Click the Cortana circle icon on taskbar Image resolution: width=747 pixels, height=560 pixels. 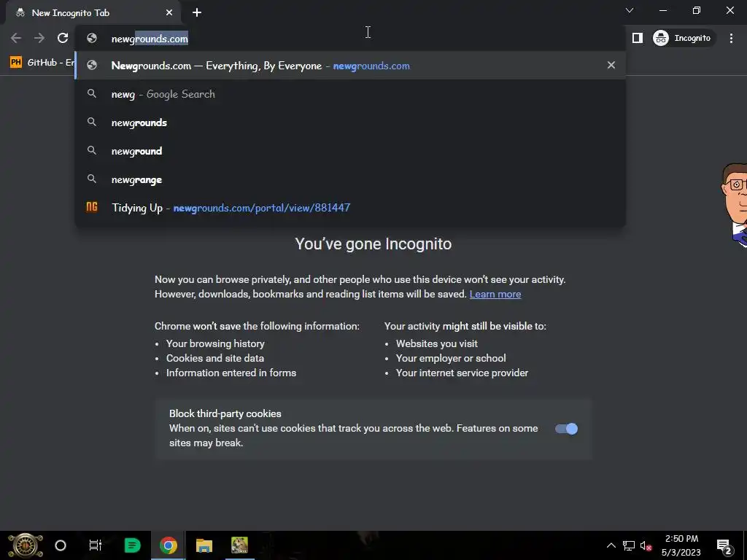(61, 545)
